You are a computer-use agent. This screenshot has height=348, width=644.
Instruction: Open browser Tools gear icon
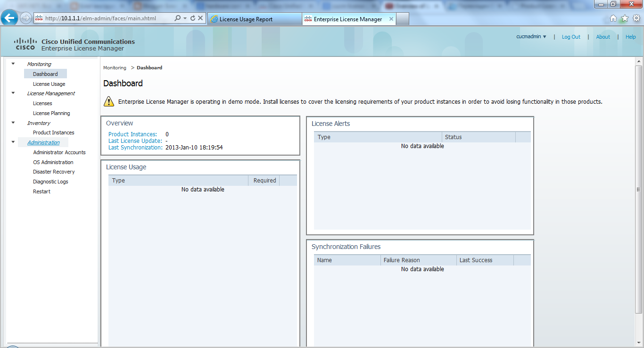[636, 18]
